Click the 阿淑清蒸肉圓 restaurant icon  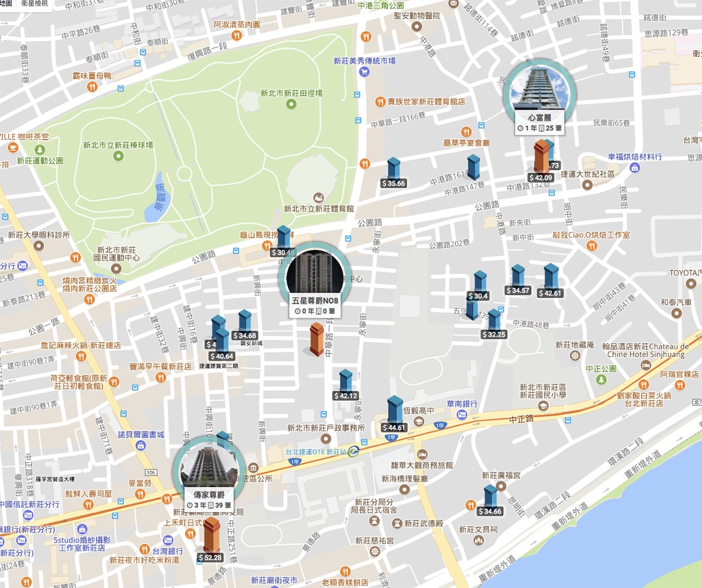tap(236, 36)
